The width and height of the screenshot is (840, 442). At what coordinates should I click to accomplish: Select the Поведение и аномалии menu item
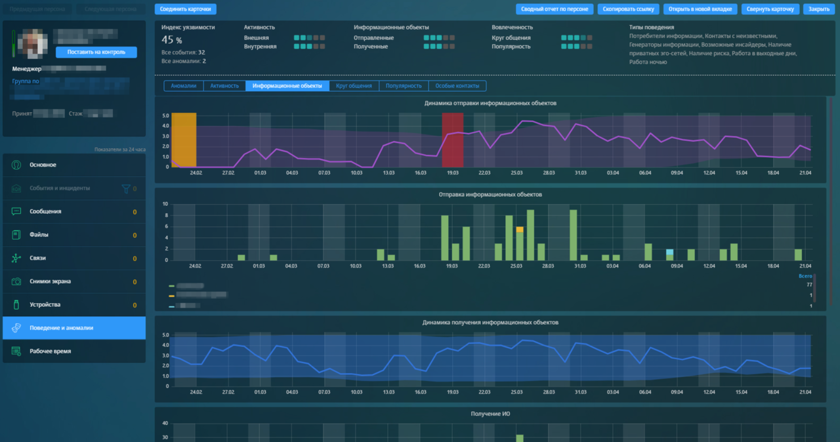click(x=74, y=328)
